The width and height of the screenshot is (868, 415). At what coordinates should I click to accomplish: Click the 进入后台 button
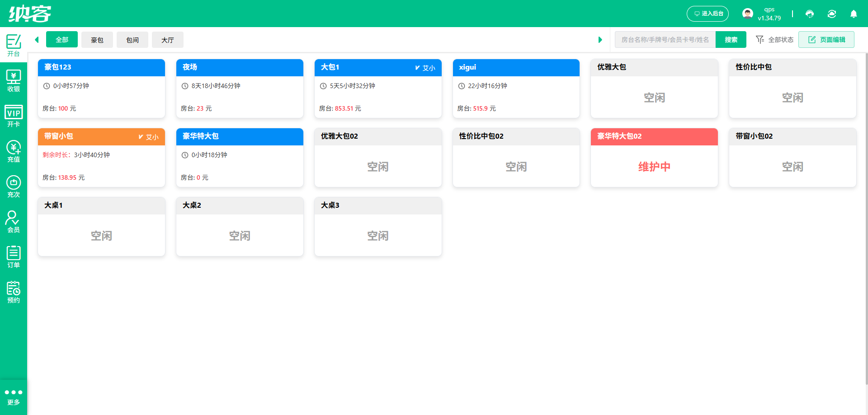pos(708,14)
